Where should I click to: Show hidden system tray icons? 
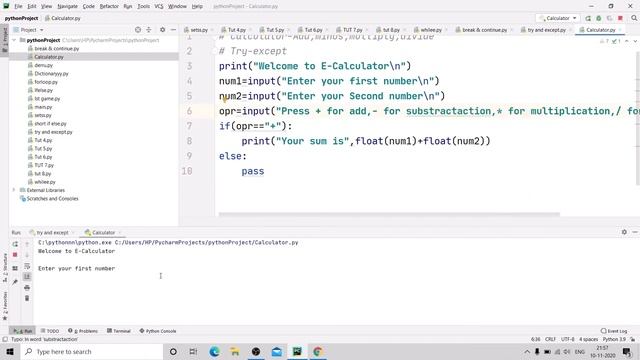tap(527, 351)
